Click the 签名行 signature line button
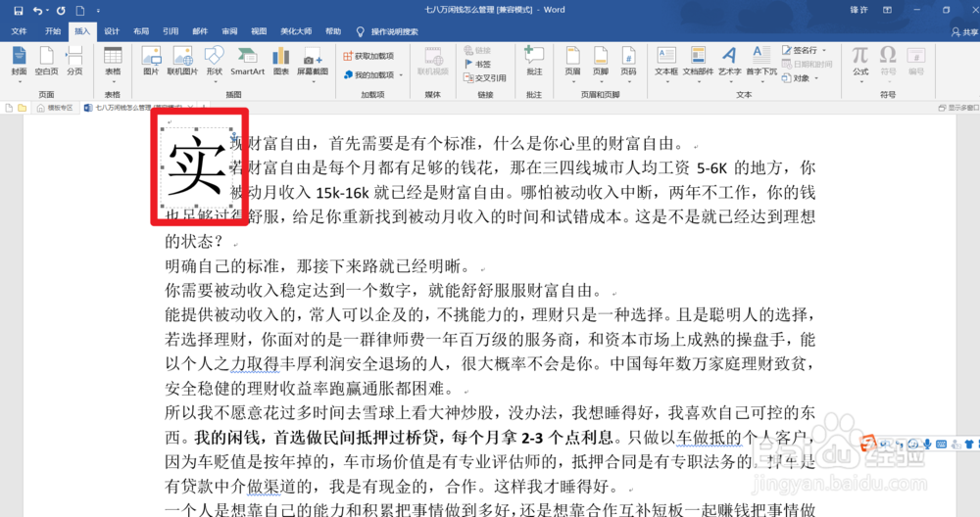This screenshot has width=980, height=517. pyautogui.click(x=804, y=50)
